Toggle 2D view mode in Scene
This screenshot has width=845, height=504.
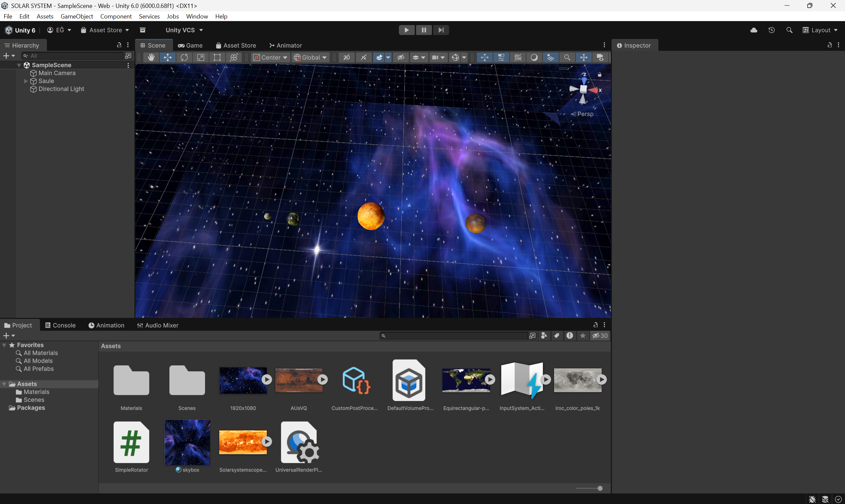click(x=347, y=57)
